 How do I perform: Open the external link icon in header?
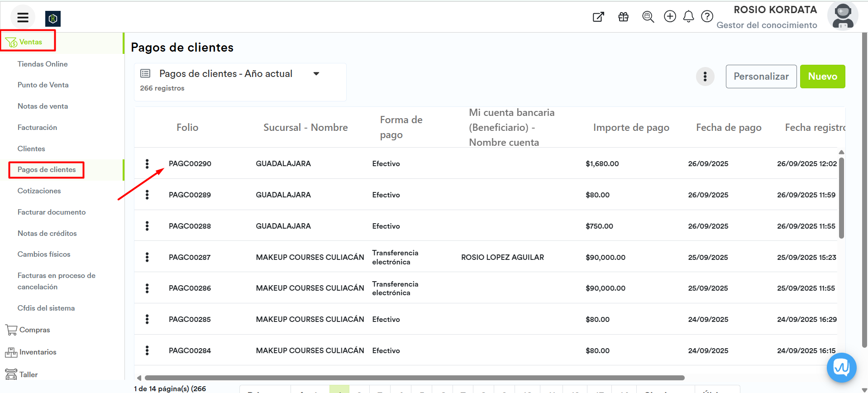point(598,17)
